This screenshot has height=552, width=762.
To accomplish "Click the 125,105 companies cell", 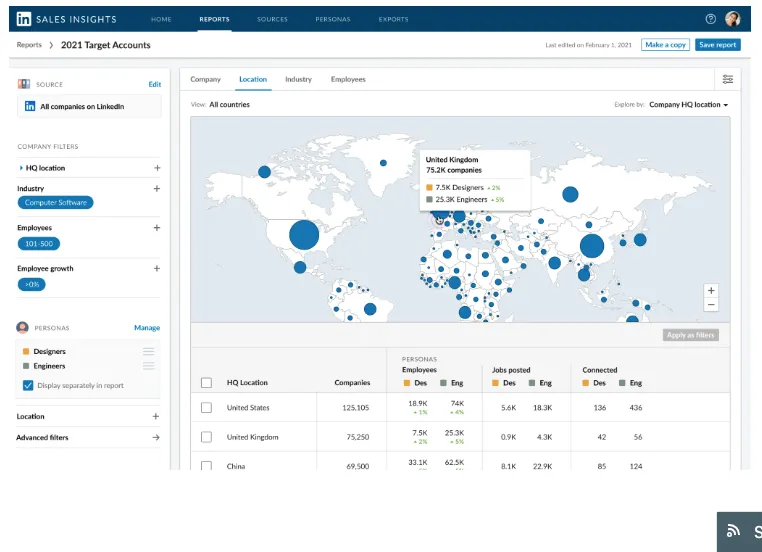I will tap(356, 408).
